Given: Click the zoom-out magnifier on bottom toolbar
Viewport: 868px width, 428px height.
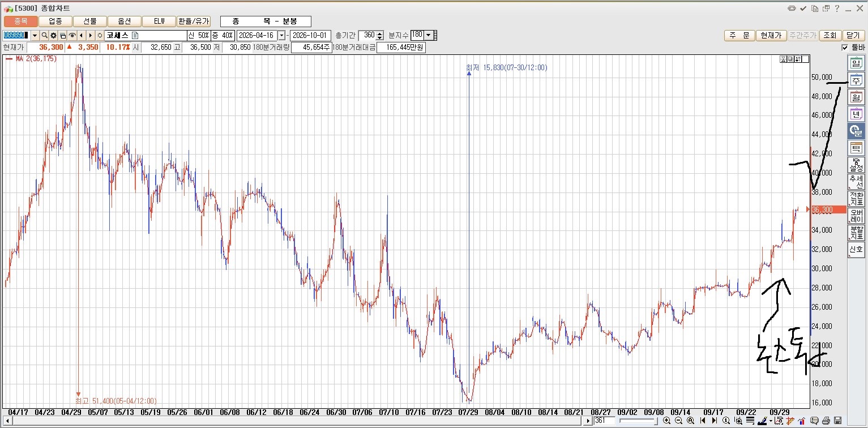Looking at the screenshot, I should click(678, 421).
